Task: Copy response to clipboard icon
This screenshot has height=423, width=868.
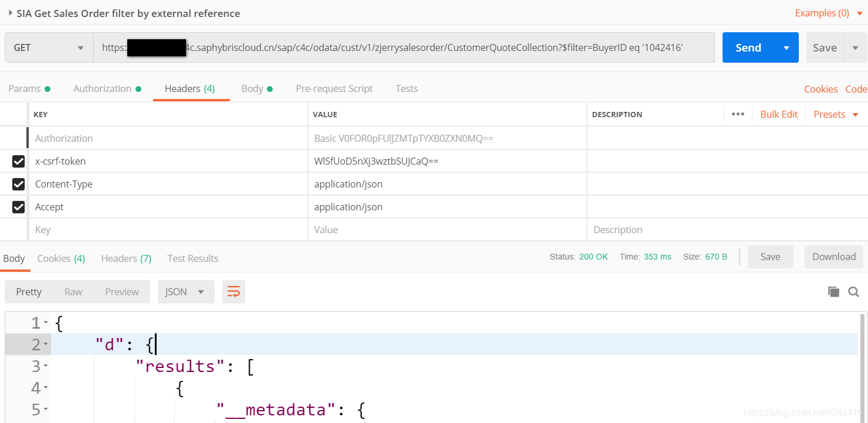Action: click(x=833, y=292)
